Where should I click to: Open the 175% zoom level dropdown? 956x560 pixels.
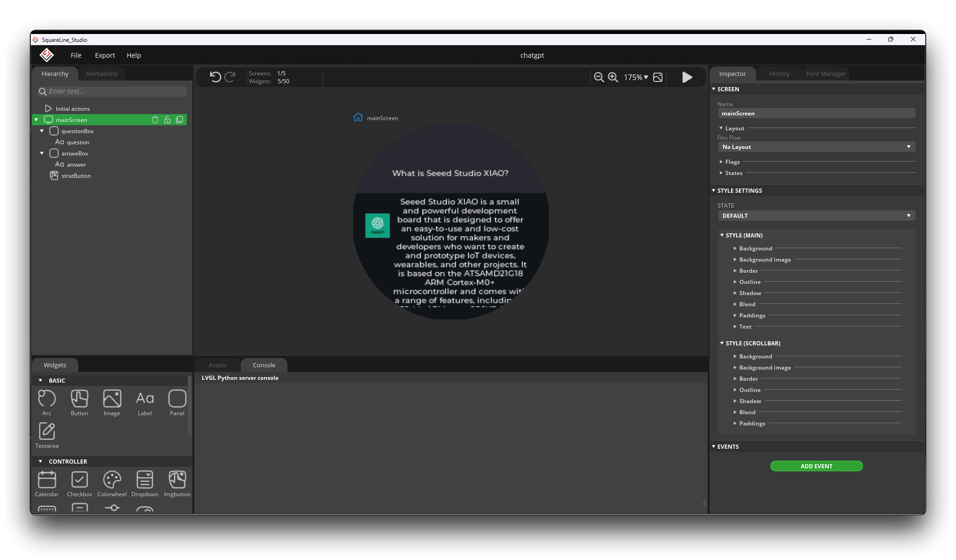[x=636, y=77]
